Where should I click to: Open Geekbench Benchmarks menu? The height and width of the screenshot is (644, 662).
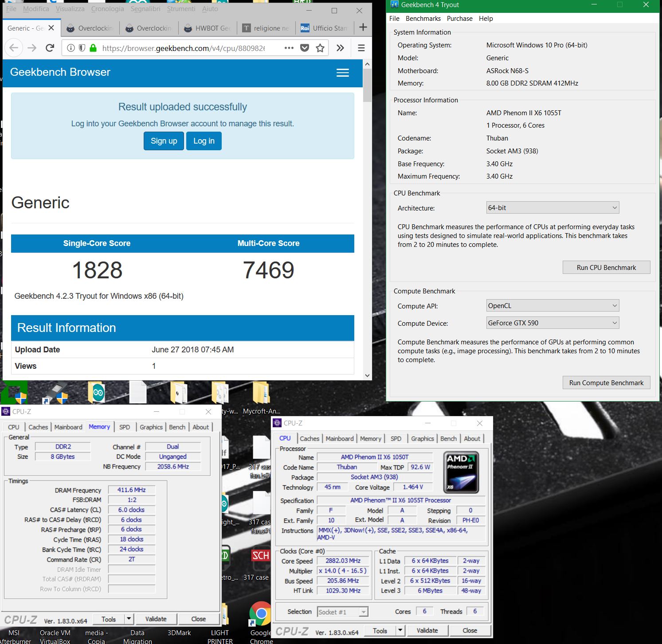pyautogui.click(x=423, y=19)
